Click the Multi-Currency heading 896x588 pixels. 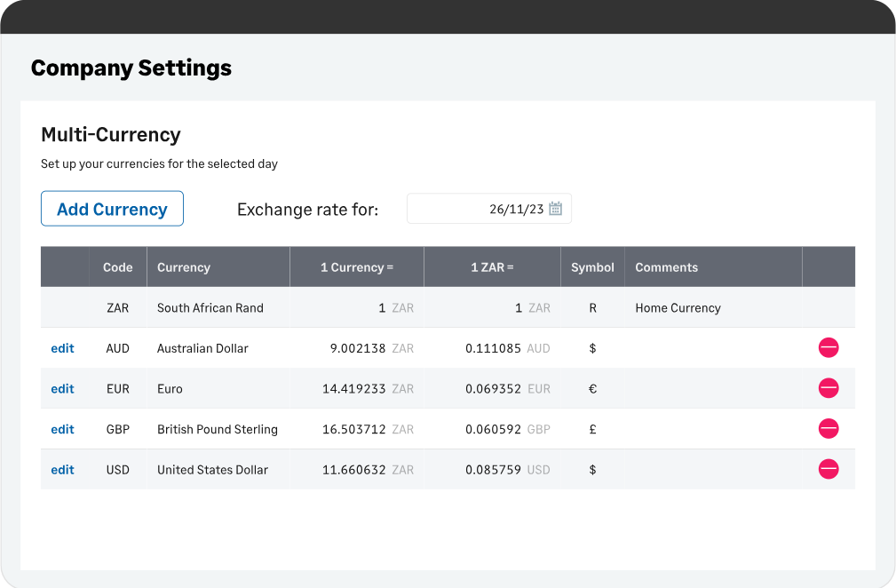point(111,134)
